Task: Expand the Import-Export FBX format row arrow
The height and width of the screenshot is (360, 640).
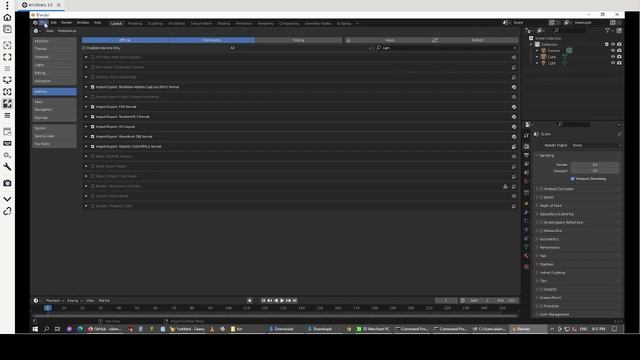Action: [x=86, y=107]
